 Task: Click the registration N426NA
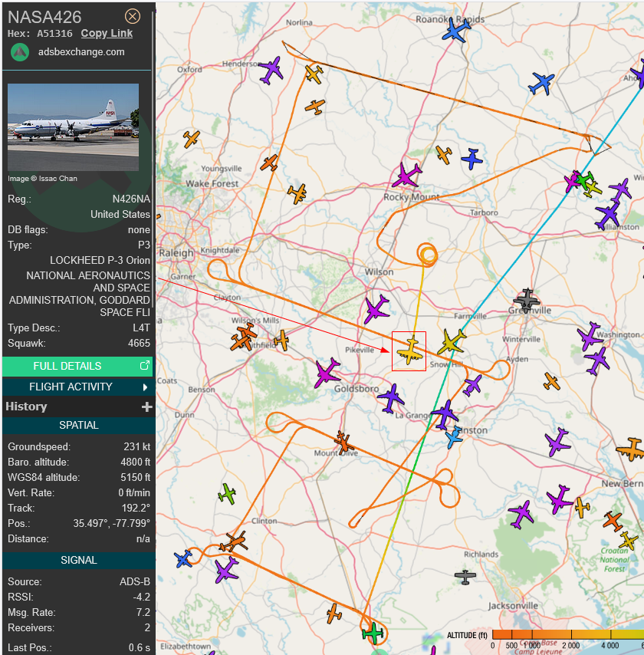[x=131, y=199]
